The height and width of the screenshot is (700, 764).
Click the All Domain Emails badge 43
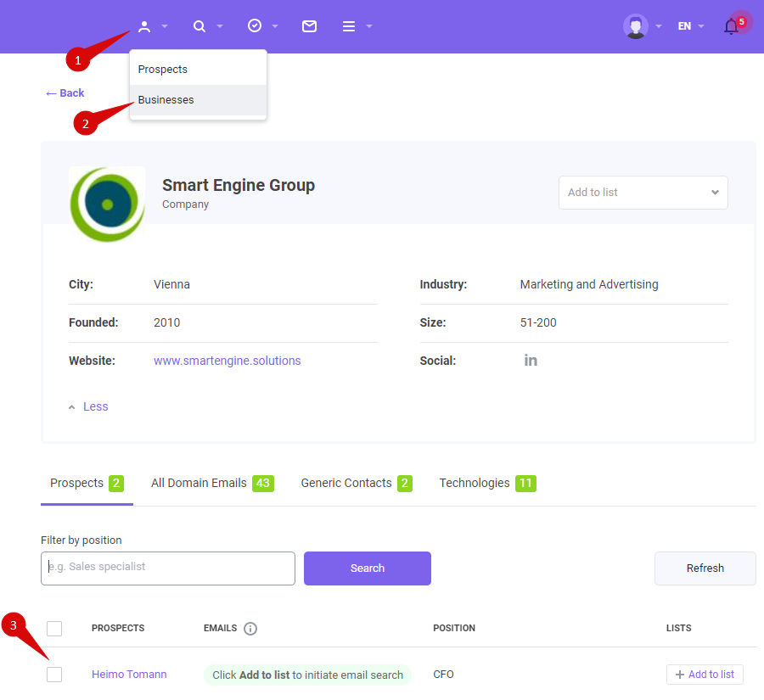pos(263,484)
